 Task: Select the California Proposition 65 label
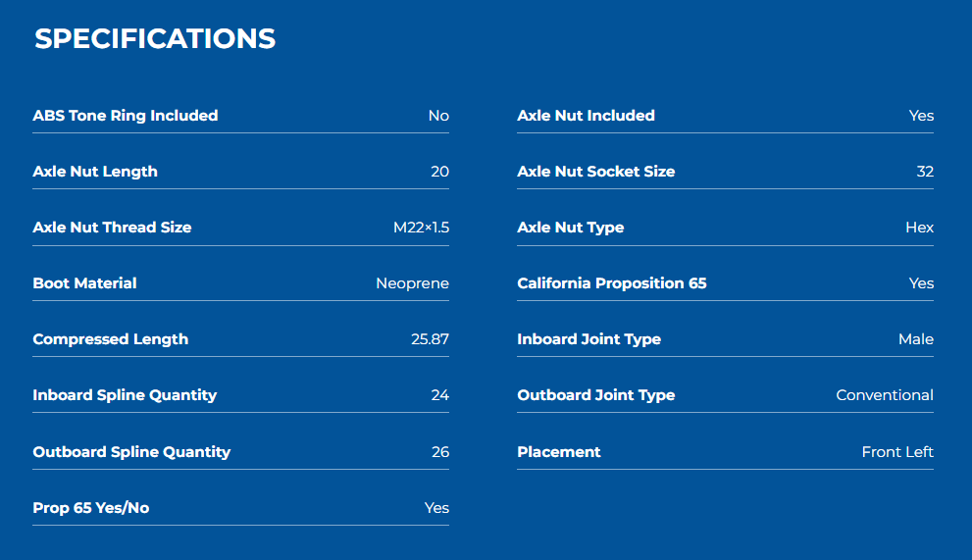click(612, 282)
